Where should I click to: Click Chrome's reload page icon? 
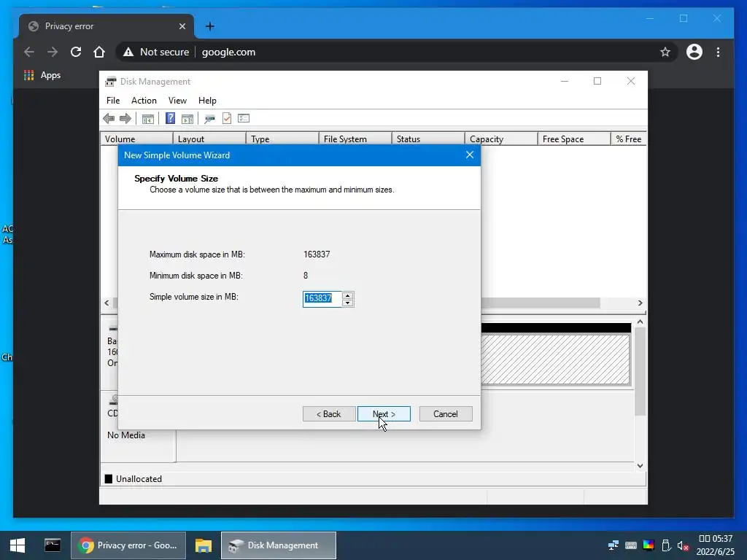[x=76, y=52]
